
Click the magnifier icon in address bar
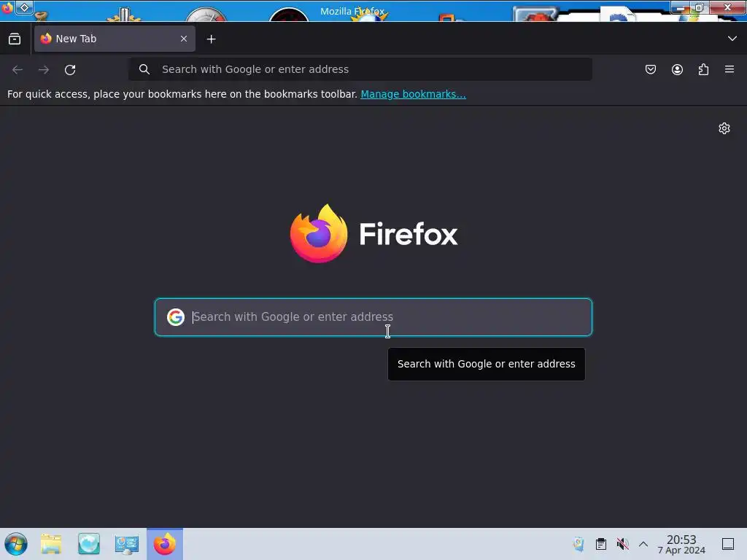click(x=144, y=69)
